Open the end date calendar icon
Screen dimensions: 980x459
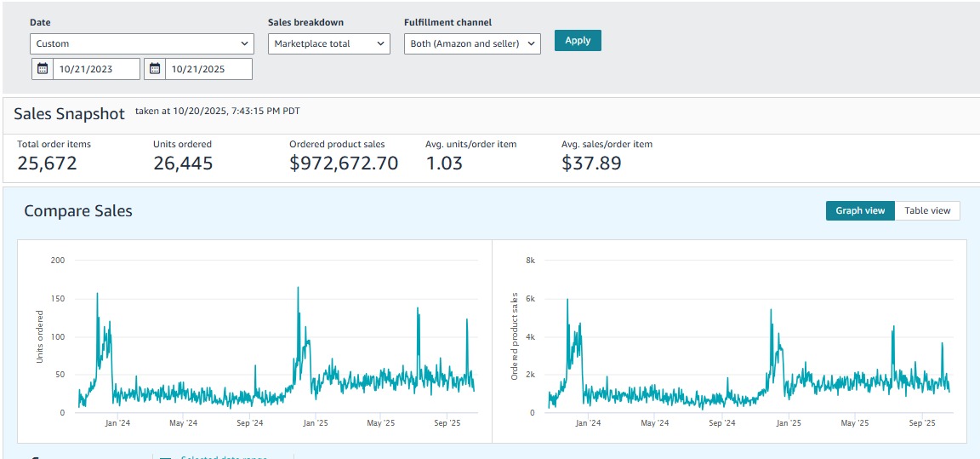[x=155, y=69]
